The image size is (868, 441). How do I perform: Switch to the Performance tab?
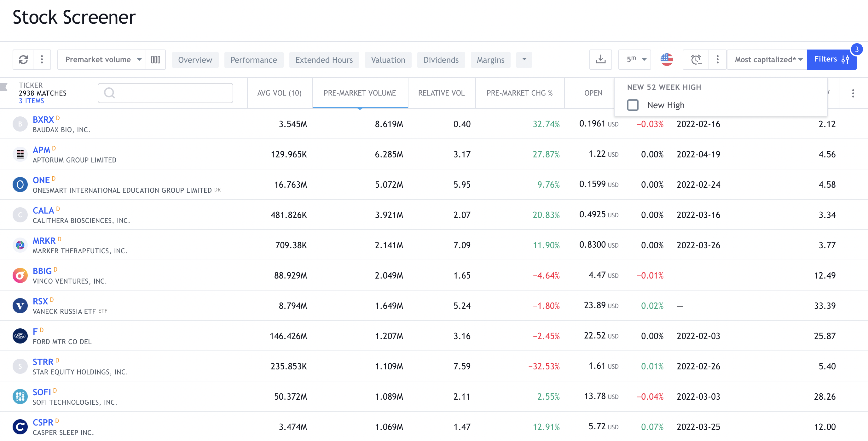click(254, 60)
